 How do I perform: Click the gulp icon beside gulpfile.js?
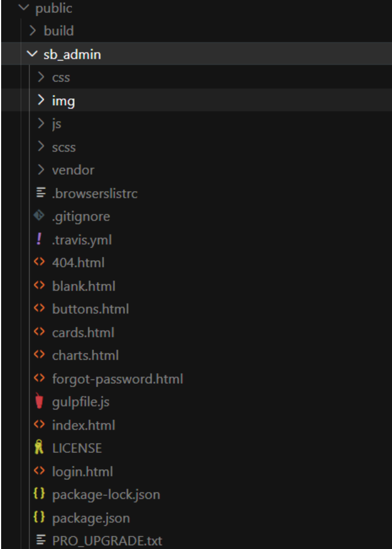39,402
